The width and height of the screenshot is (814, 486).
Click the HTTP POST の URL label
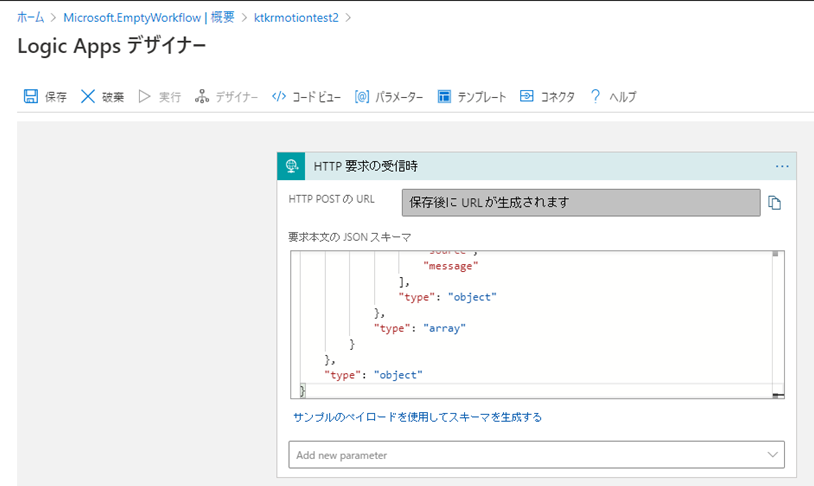click(x=331, y=199)
